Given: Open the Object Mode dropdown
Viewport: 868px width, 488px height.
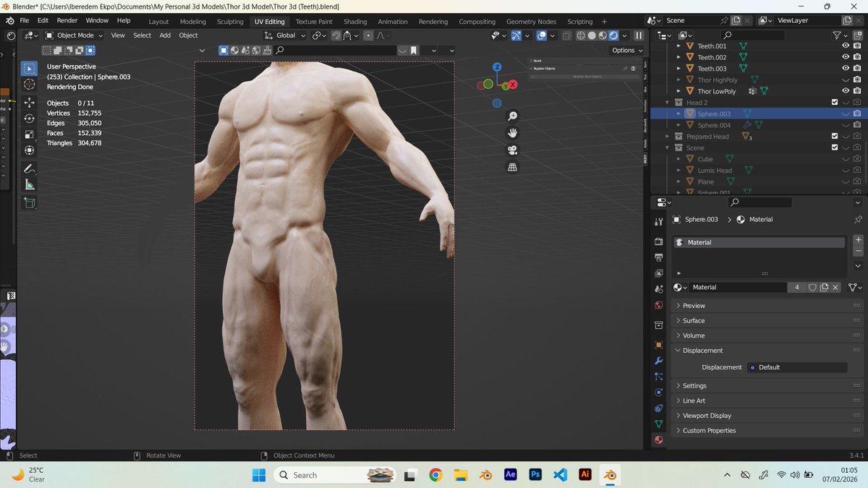Looking at the screenshot, I should pos(74,35).
